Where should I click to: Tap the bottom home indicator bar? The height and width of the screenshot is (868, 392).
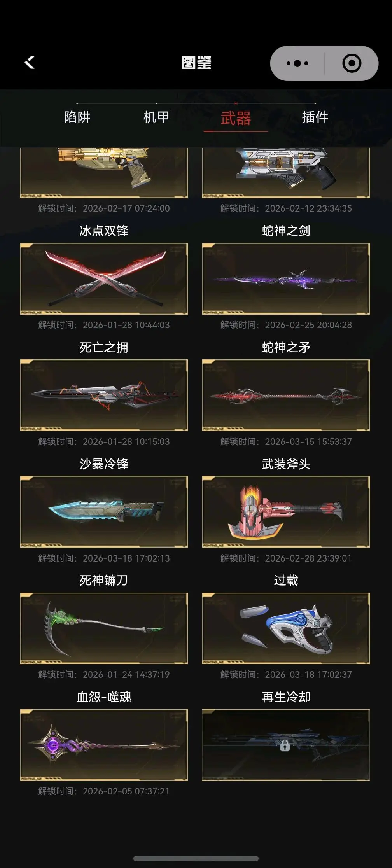[196, 858]
